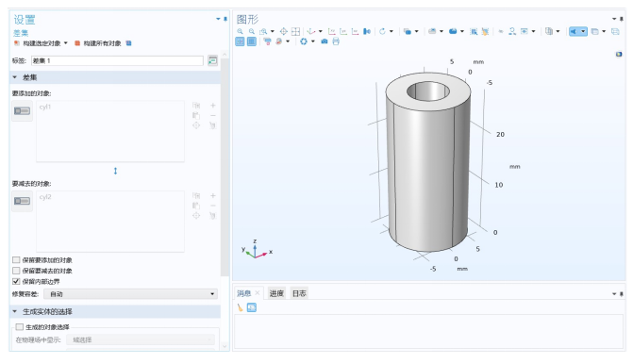633x364 pixels.
Task: Enable 保留要减去的对象 checkbox
Action: [16, 271]
